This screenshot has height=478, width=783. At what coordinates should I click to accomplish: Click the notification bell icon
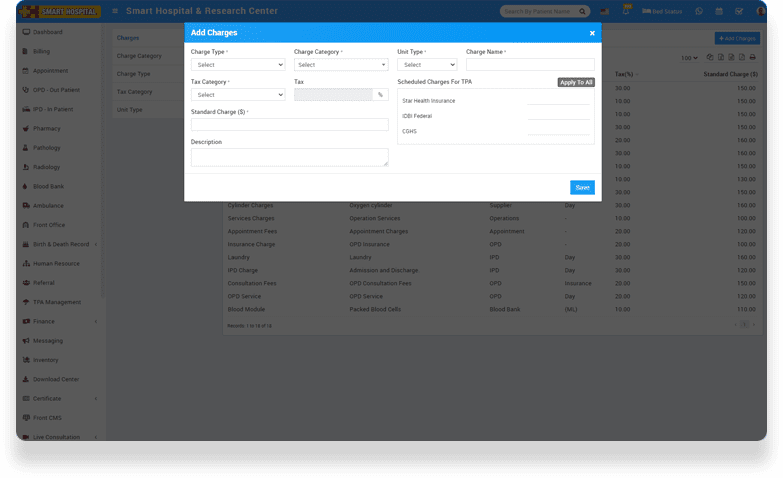(x=626, y=12)
